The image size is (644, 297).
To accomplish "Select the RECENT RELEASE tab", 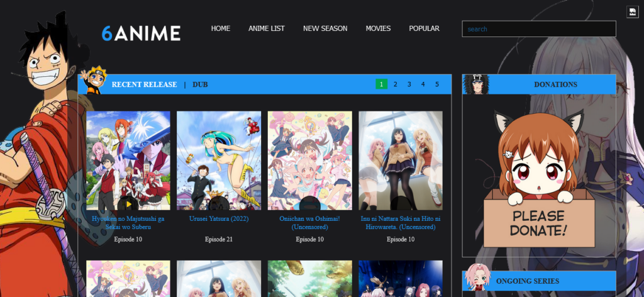I will [x=144, y=84].
